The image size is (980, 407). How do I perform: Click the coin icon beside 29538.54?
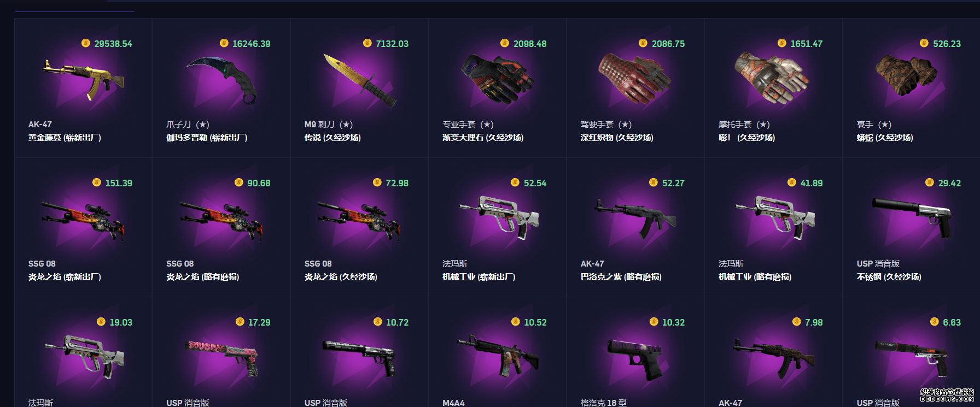pyautogui.click(x=86, y=43)
